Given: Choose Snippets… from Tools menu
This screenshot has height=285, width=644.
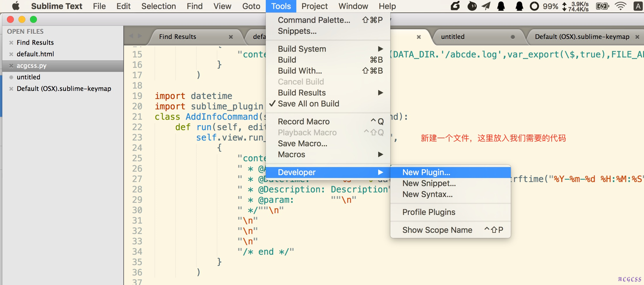Looking at the screenshot, I should (x=328, y=31).
